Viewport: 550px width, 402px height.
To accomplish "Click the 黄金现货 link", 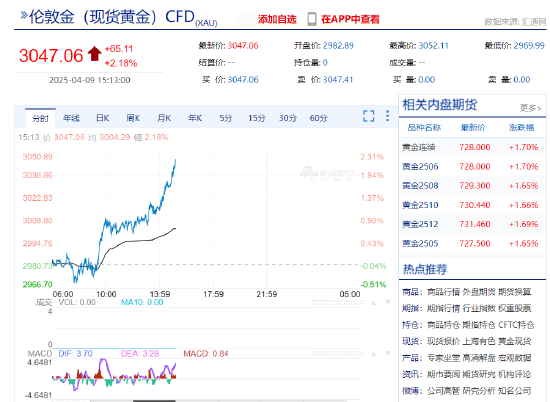I will point(515,341).
